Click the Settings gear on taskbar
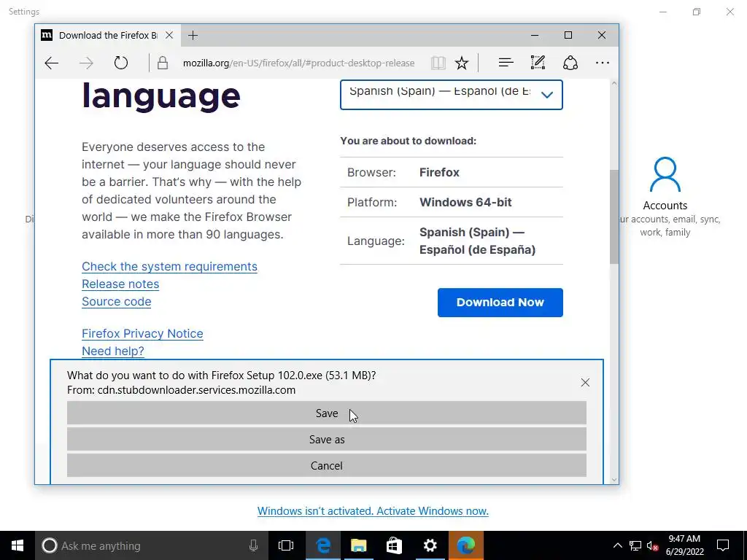This screenshot has width=747, height=560. [430, 545]
